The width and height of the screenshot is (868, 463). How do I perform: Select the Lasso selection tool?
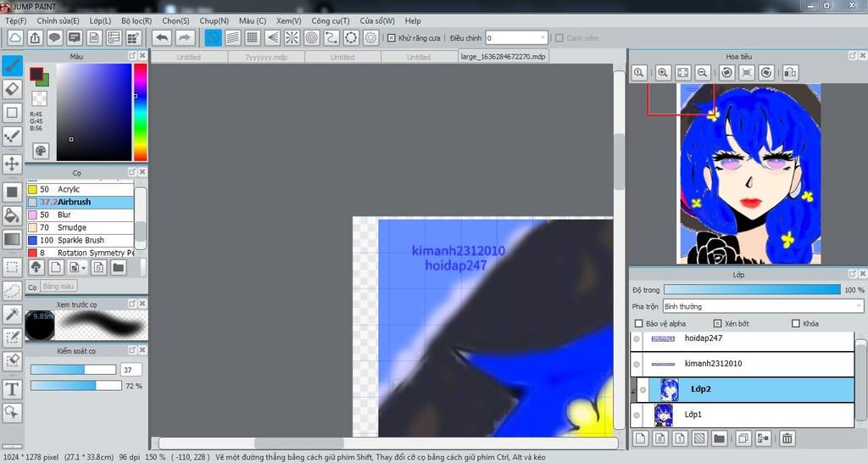(x=12, y=291)
